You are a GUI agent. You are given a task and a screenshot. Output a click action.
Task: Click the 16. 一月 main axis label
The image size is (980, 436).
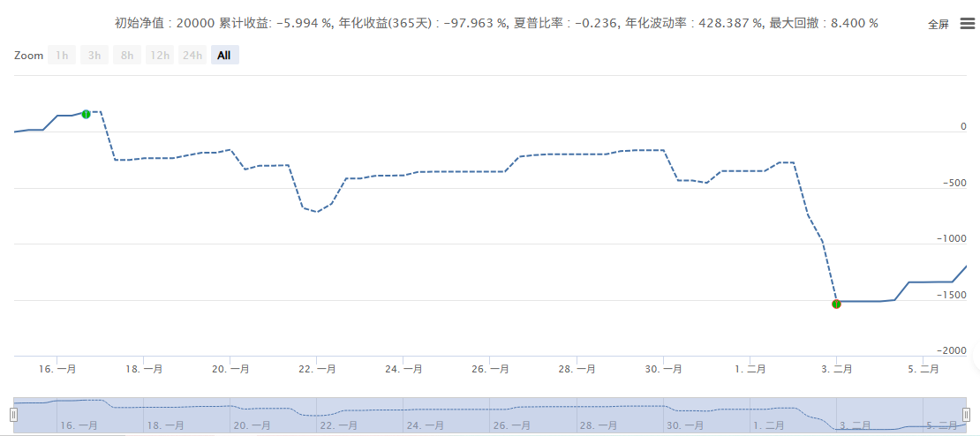[57, 369]
